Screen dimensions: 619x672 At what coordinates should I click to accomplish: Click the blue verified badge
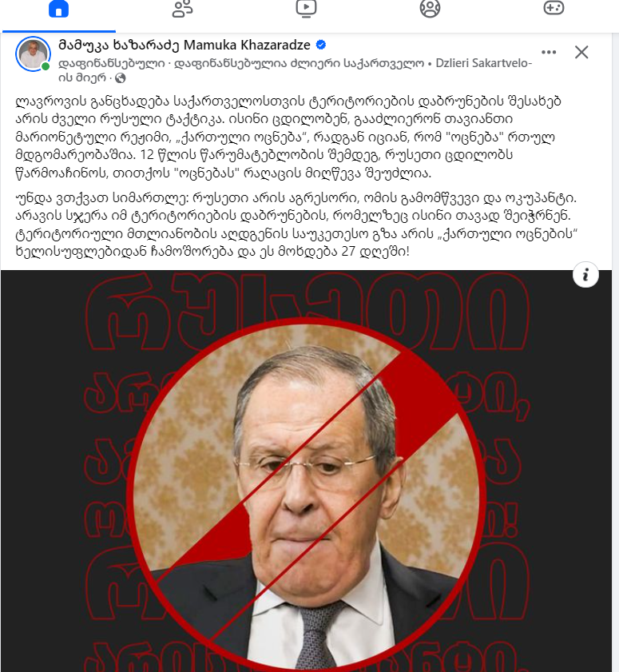pyautogui.click(x=321, y=44)
